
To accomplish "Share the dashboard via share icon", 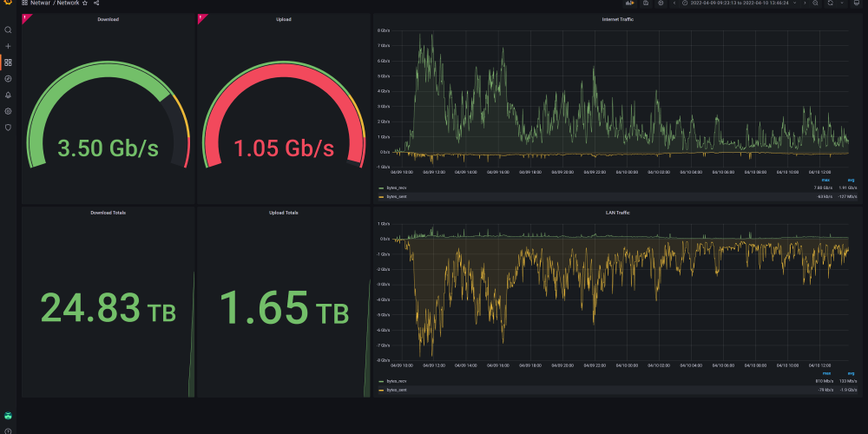I will coord(96,3).
